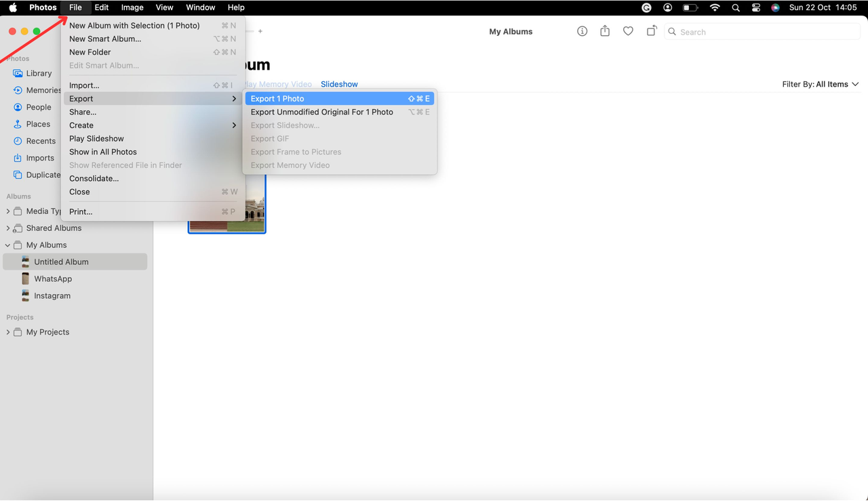This screenshot has height=502, width=868.
Task: Expand My Projects
Action: pyautogui.click(x=7, y=332)
